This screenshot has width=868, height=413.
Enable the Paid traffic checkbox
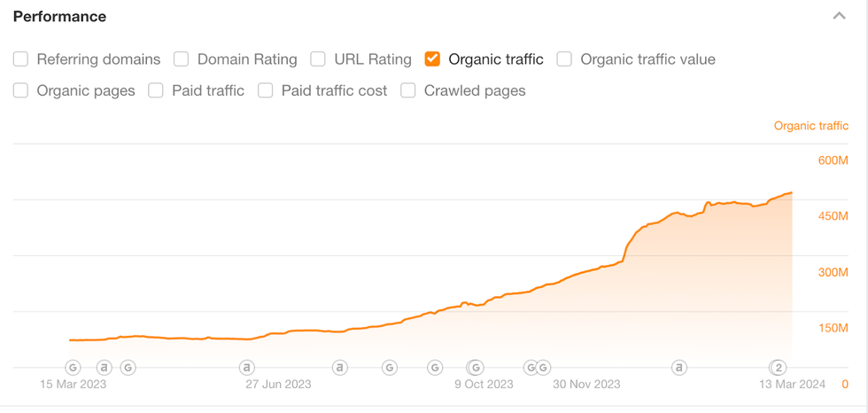[x=156, y=90]
